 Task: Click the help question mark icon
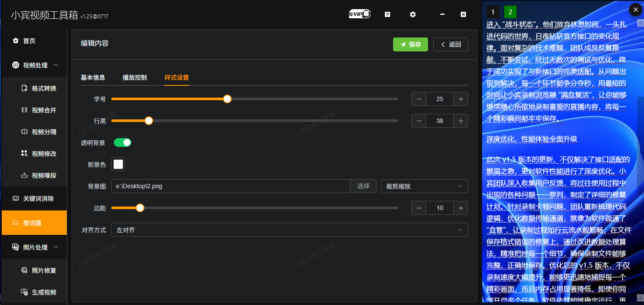(x=387, y=14)
